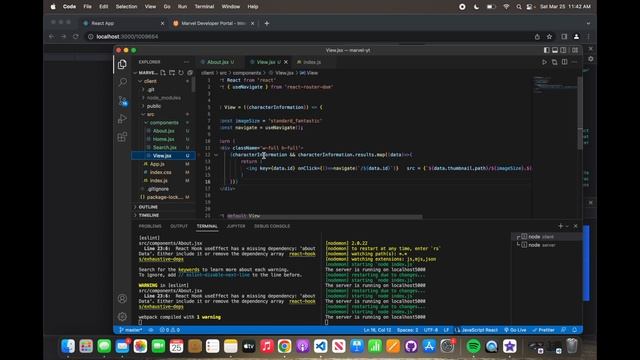Switch to the About.jsx editor tab
This screenshot has height=360, width=640.
coord(218,62)
